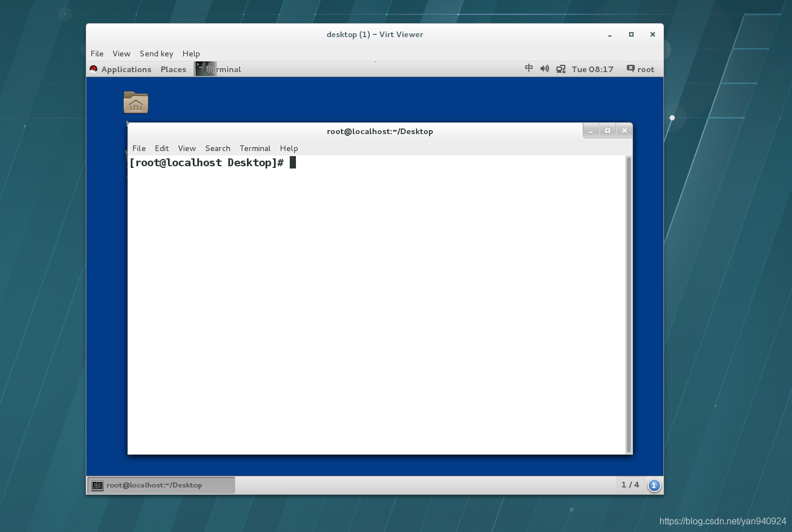Click the Terminal icon in the top panel
Viewport: 792px width, 532px height.
[x=206, y=69]
